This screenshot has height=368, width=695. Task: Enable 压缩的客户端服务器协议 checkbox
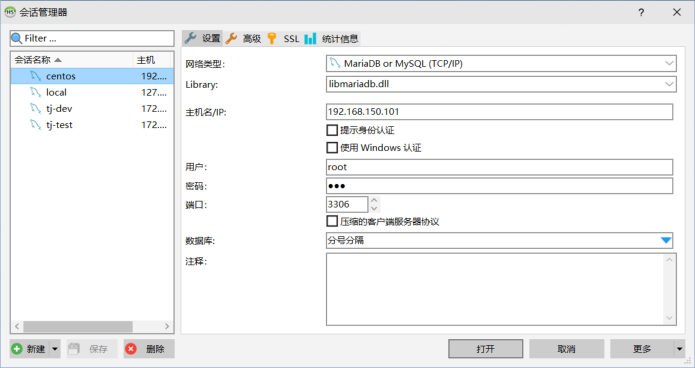point(332,221)
